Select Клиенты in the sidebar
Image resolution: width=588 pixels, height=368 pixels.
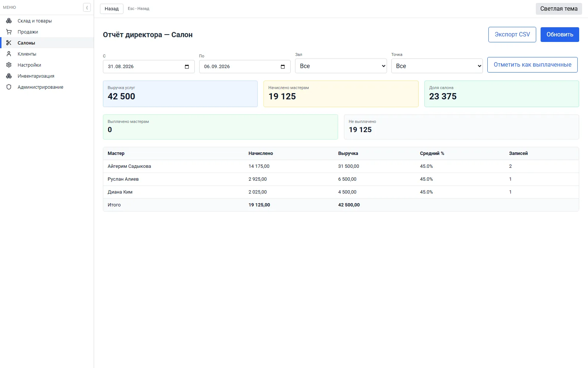[x=47, y=54]
